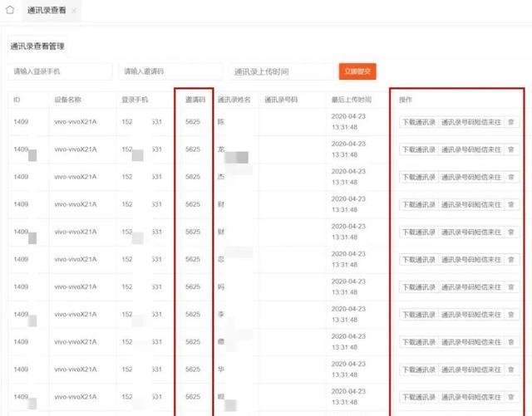Open 通讯录号码短信来往 for the 德 row
The image size is (532, 416).
click(471, 342)
